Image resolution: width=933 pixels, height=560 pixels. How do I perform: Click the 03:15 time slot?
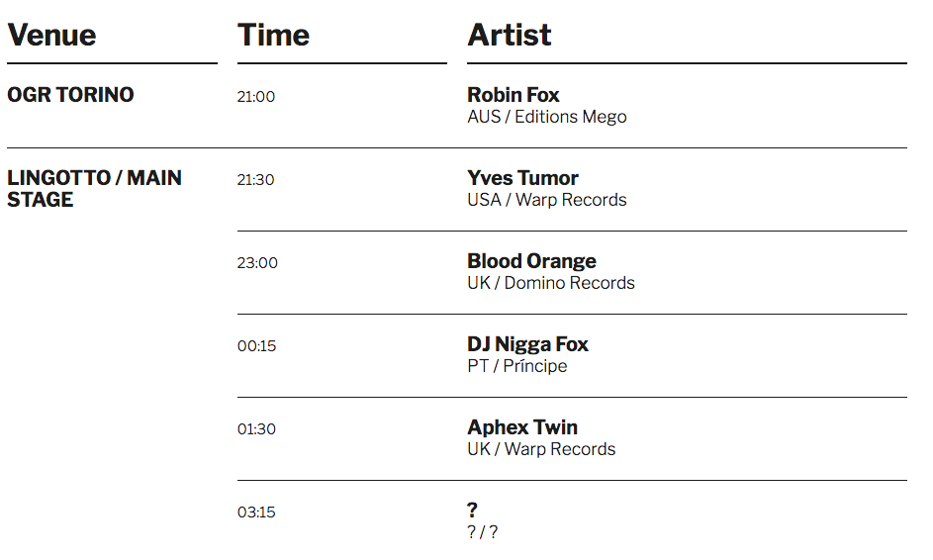coord(256,513)
